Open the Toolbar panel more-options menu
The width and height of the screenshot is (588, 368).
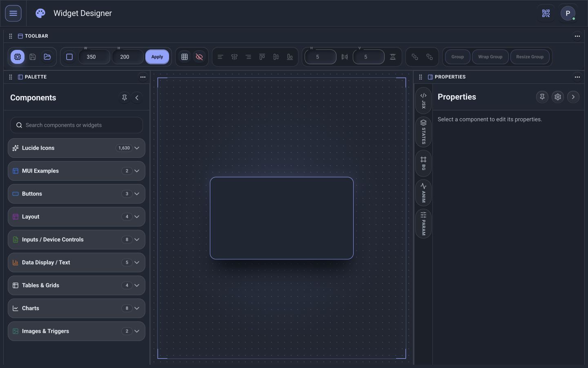click(577, 36)
